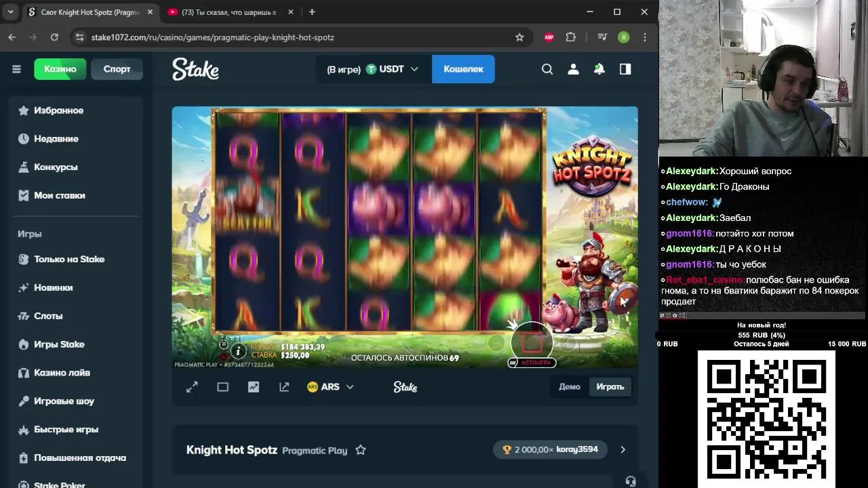This screenshot has height=488, width=868.
Task: Switch game to fullscreen mode
Action: pos(192,387)
